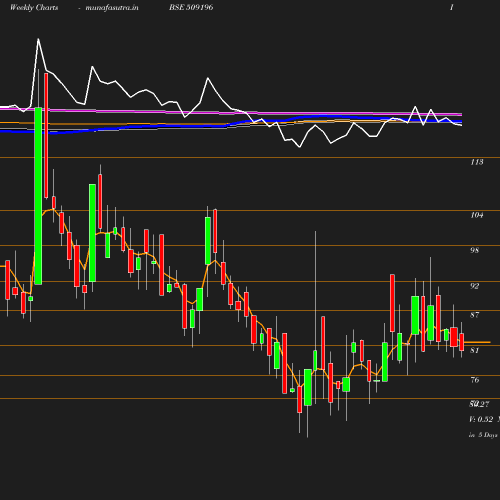
Task: Click the 'Weekly Charts' title text
Action: click(34, 8)
